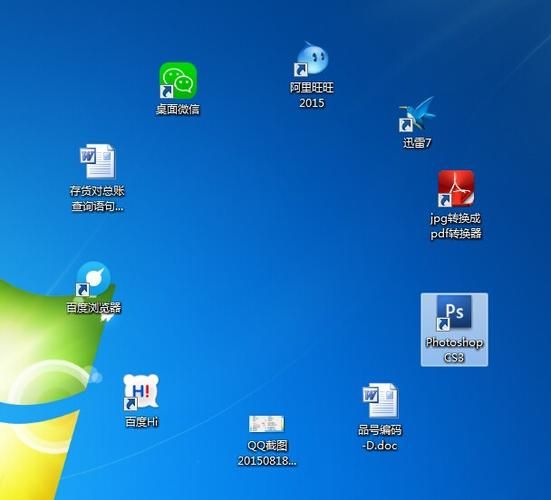The width and height of the screenshot is (551, 500).
Task: Click the 存货对总账 Word document icon
Action: (97, 162)
